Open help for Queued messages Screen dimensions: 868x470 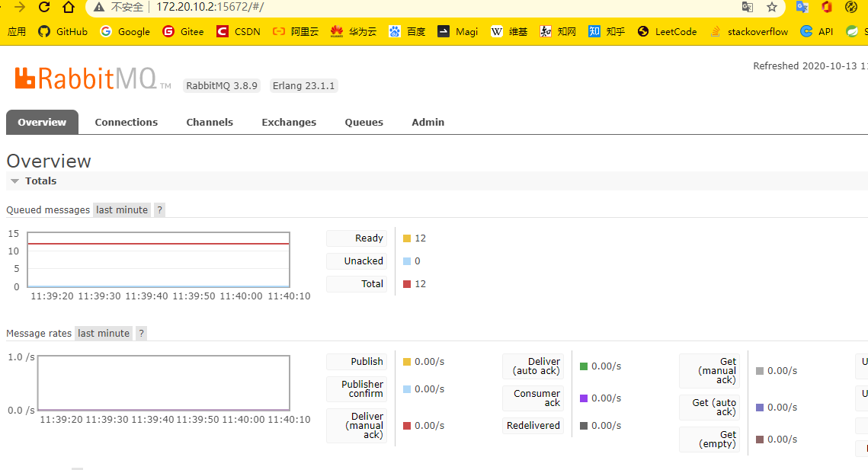coord(159,209)
